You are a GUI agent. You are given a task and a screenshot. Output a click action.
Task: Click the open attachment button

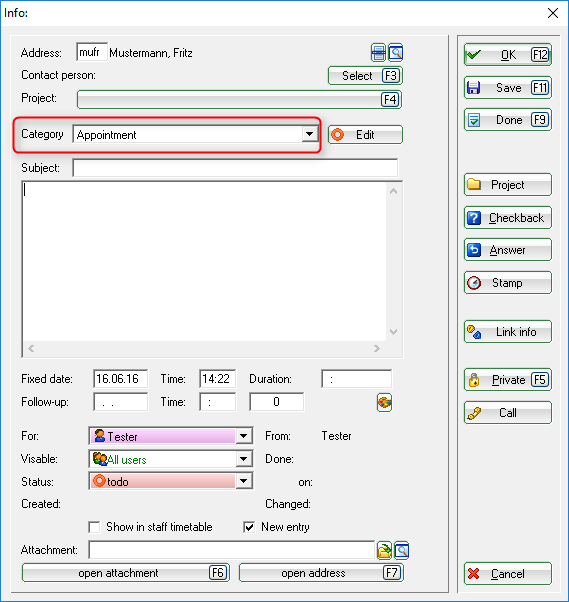(126, 573)
